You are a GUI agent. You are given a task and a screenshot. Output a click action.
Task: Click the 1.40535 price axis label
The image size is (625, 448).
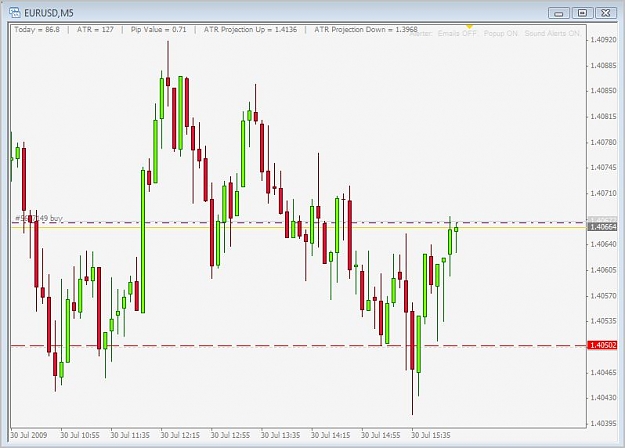(x=603, y=321)
